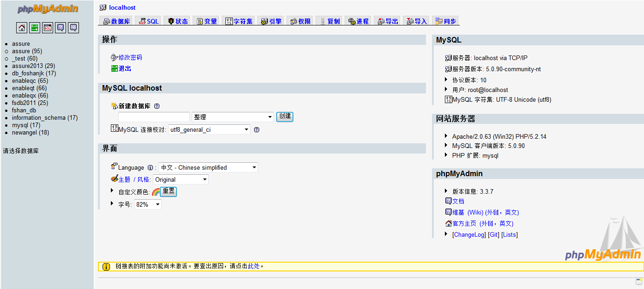Image resolution: width=644 pixels, height=289 pixels.
Task: Click help icon beside utf8_general_ci collation dropdown
Action: tap(257, 130)
